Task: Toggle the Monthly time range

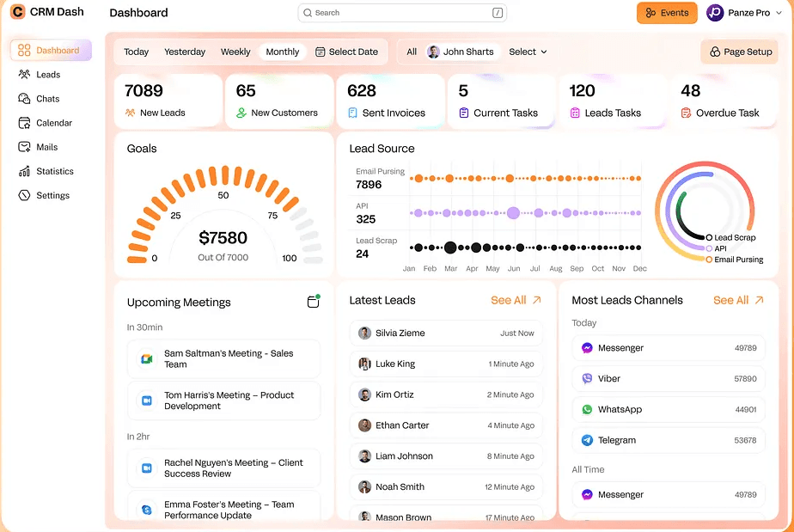Action: [x=282, y=52]
